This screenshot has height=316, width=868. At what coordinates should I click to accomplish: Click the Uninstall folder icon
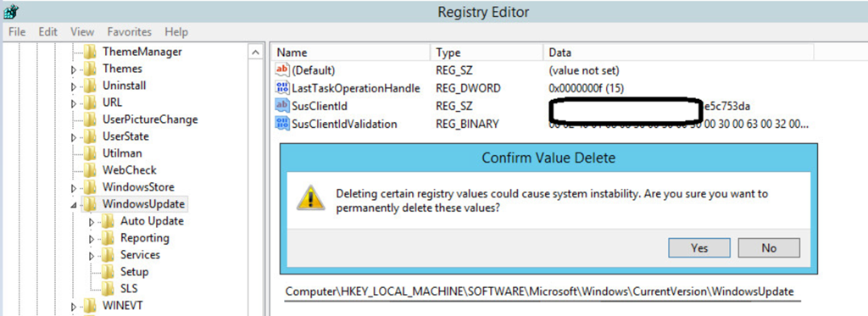[x=91, y=86]
